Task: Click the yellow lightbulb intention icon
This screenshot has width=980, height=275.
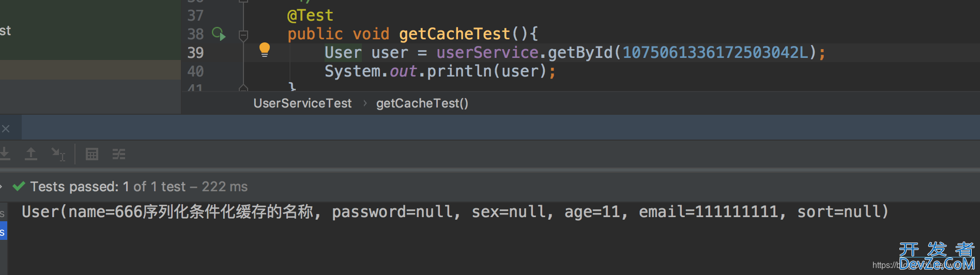Action: point(264,50)
